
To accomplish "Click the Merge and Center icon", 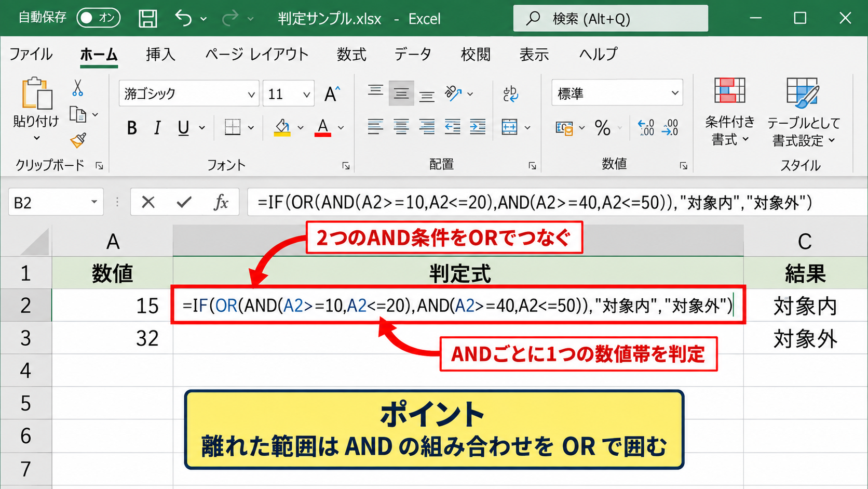I will point(509,127).
